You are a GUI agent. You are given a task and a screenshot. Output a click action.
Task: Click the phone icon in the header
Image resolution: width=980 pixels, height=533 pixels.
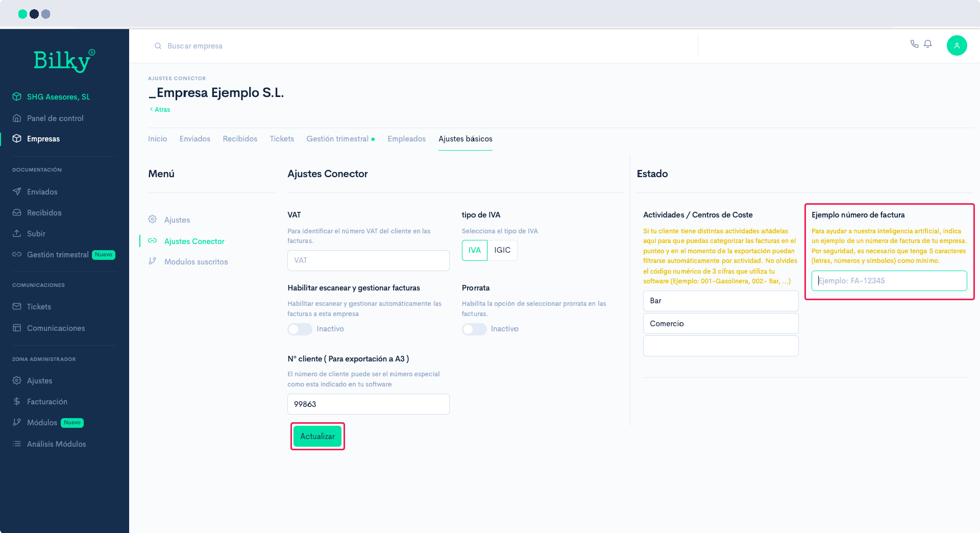914,44
